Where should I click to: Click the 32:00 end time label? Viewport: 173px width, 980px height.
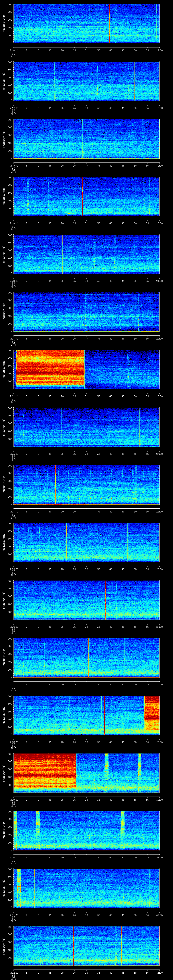[x=159, y=915]
